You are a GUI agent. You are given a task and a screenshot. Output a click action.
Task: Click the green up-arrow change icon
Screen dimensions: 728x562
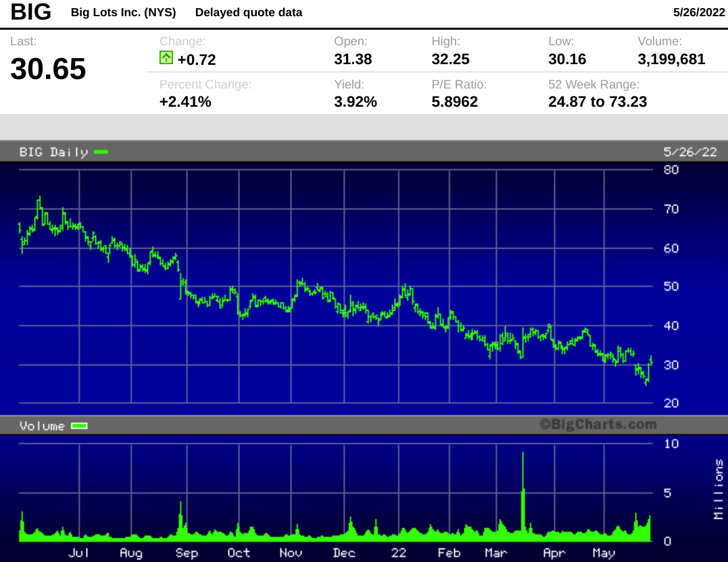click(166, 57)
